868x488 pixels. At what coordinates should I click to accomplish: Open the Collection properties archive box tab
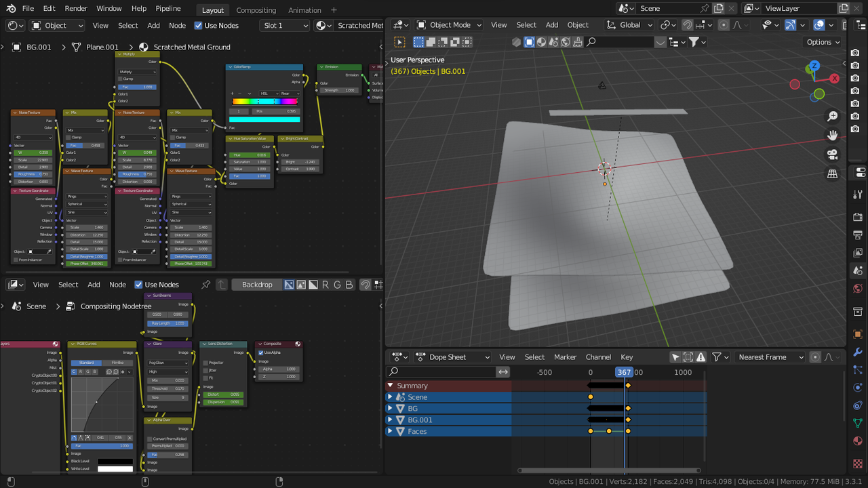coord(858,312)
